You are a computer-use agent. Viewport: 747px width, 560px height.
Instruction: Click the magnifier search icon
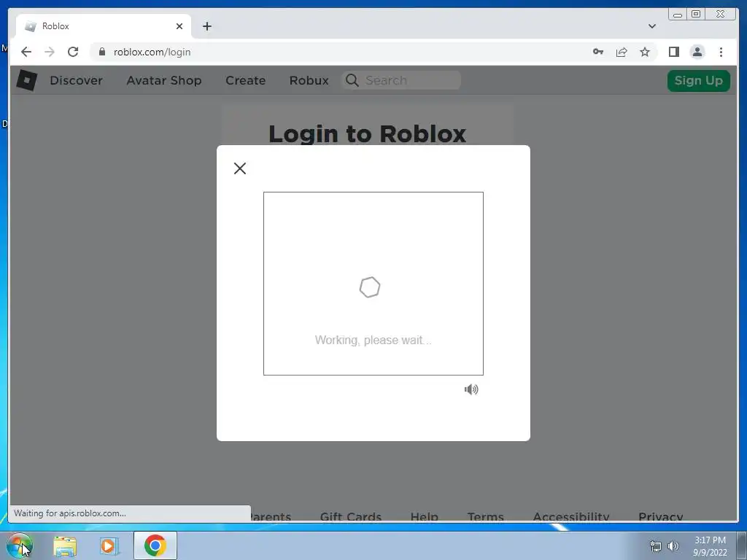[x=352, y=80]
